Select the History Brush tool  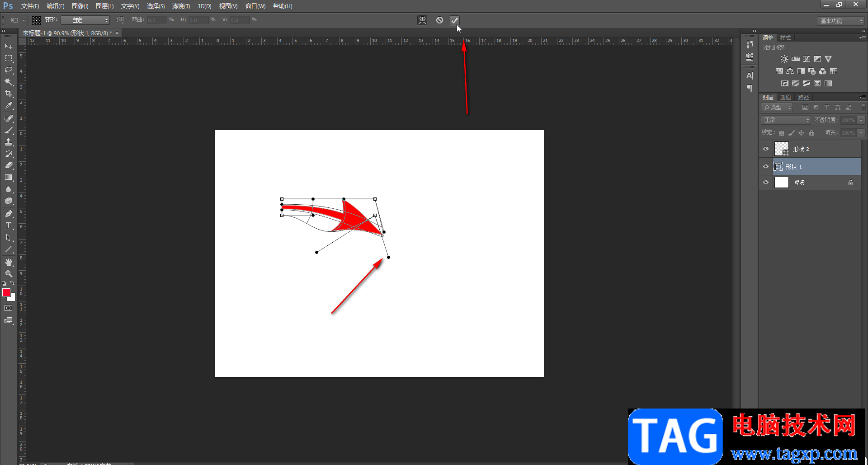(x=9, y=154)
